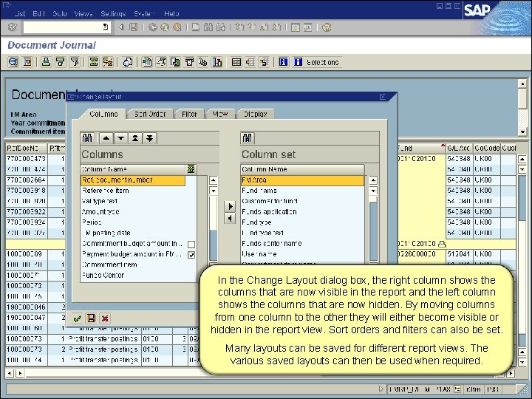Click the Select one button
Screen dimensions: 532x399
tap(317, 62)
